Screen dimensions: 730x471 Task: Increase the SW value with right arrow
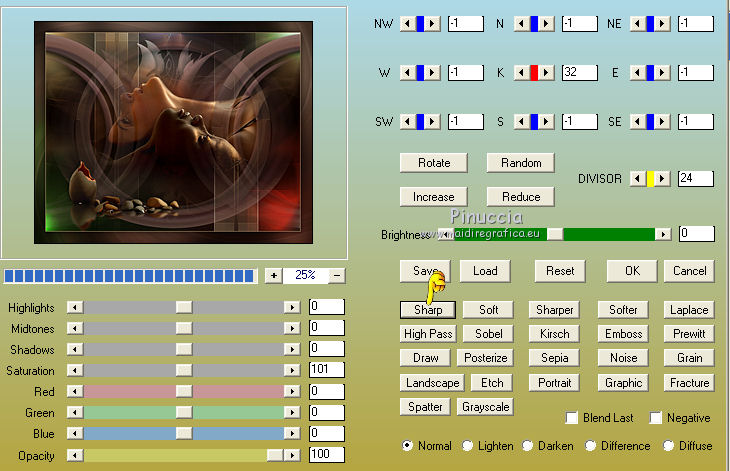[x=433, y=121]
